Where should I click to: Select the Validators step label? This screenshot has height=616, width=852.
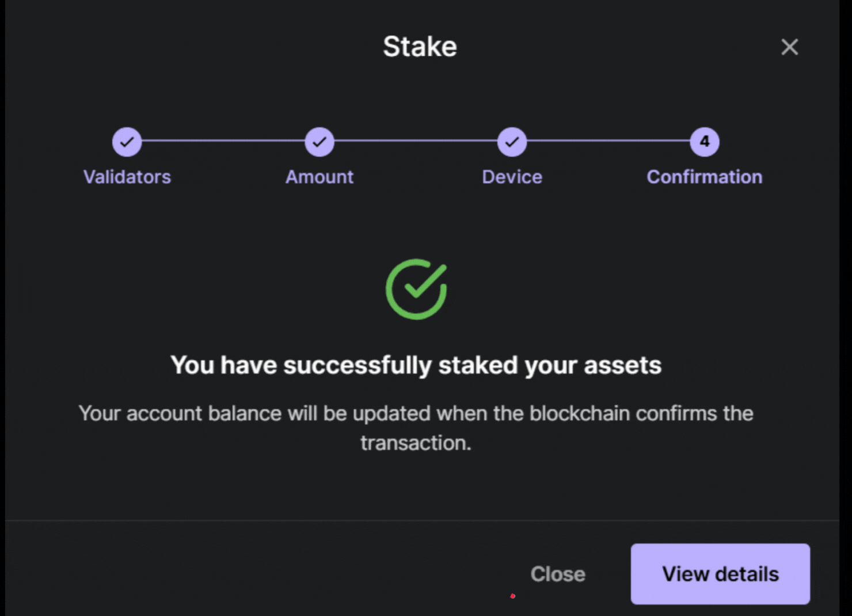coord(127,177)
